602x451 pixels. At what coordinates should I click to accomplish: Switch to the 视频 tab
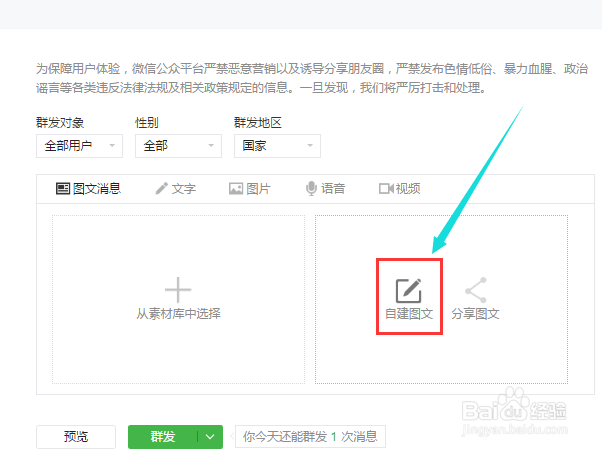(399, 188)
